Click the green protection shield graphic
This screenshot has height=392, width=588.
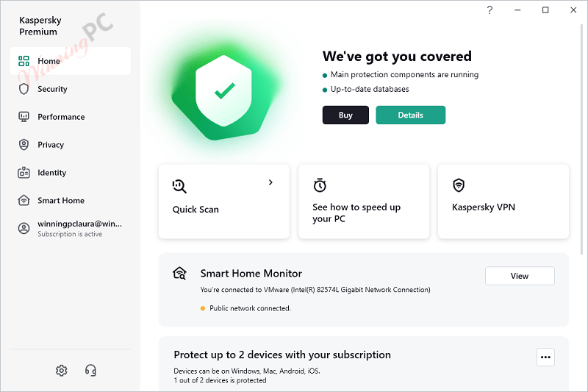point(224,90)
